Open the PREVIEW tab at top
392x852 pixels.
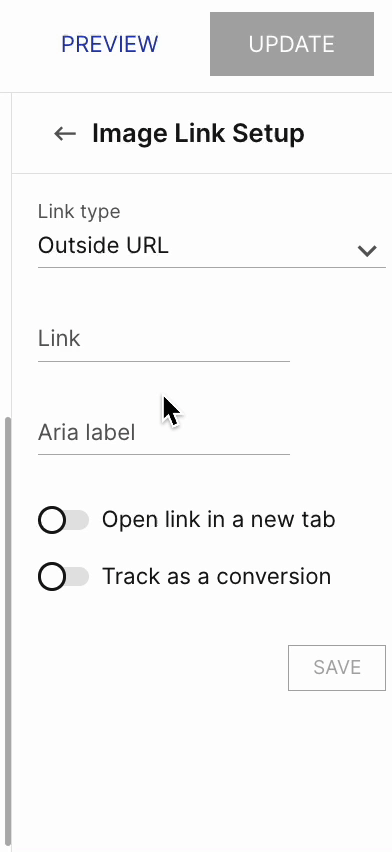pos(110,44)
